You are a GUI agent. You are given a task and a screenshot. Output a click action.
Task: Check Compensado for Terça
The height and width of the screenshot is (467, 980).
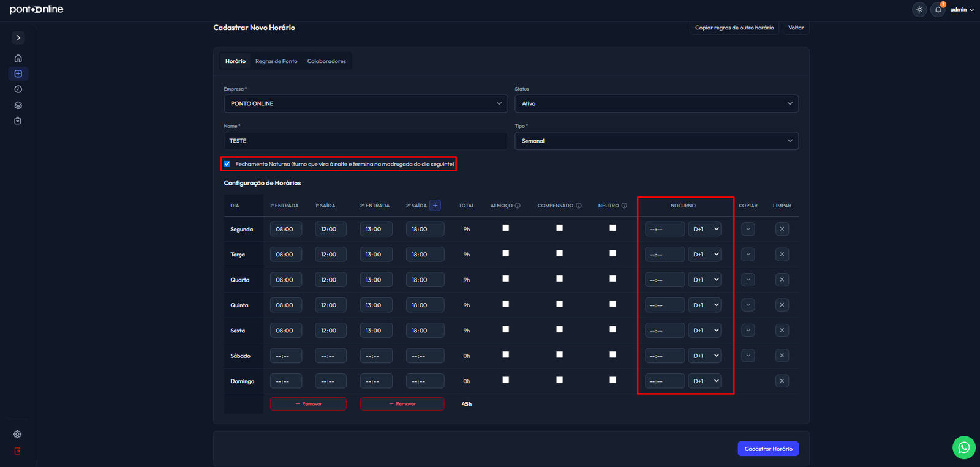(559, 253)
